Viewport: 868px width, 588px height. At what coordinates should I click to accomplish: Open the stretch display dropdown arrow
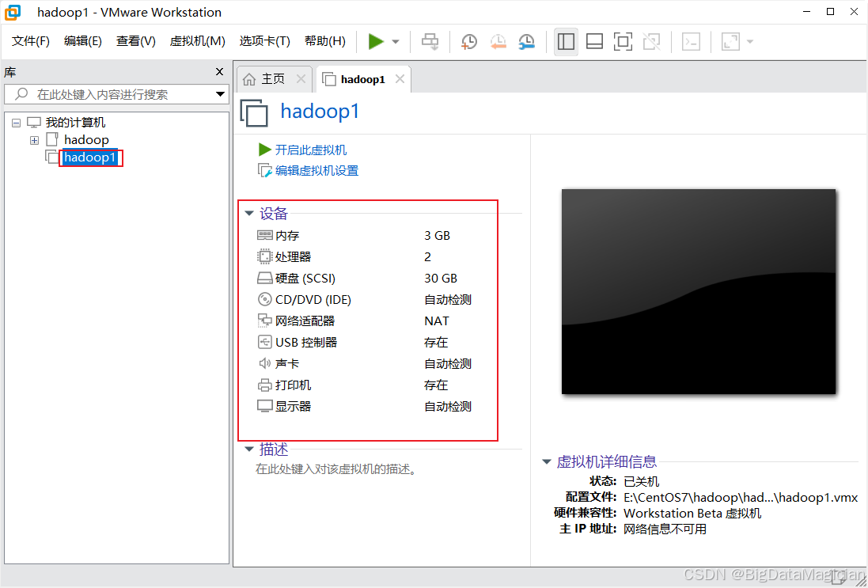click(750, 41)
